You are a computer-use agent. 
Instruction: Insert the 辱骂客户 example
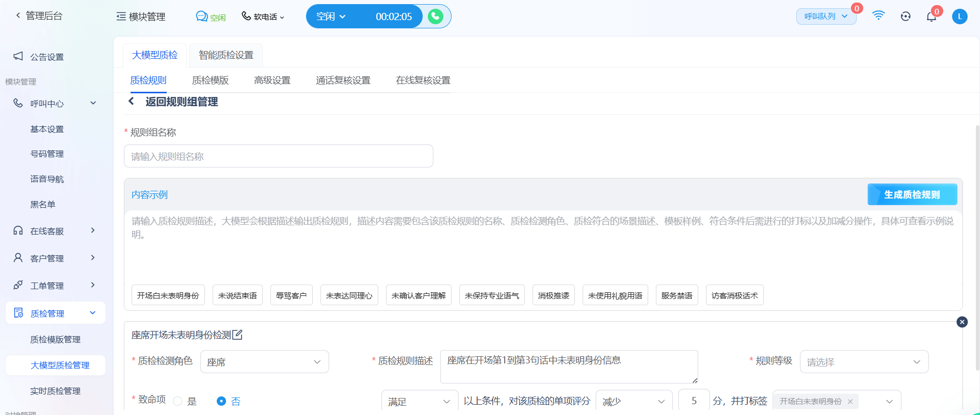(x=292, y=295)
